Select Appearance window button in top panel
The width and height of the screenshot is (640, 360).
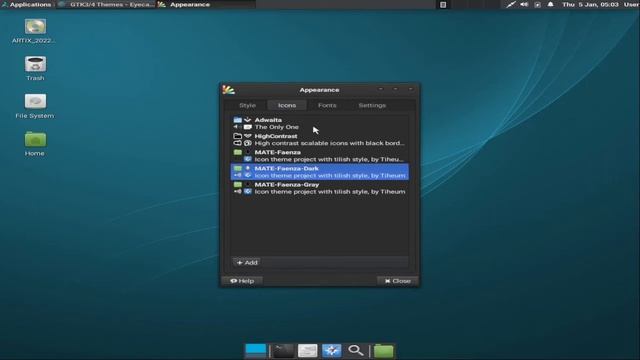pos(206,4)
